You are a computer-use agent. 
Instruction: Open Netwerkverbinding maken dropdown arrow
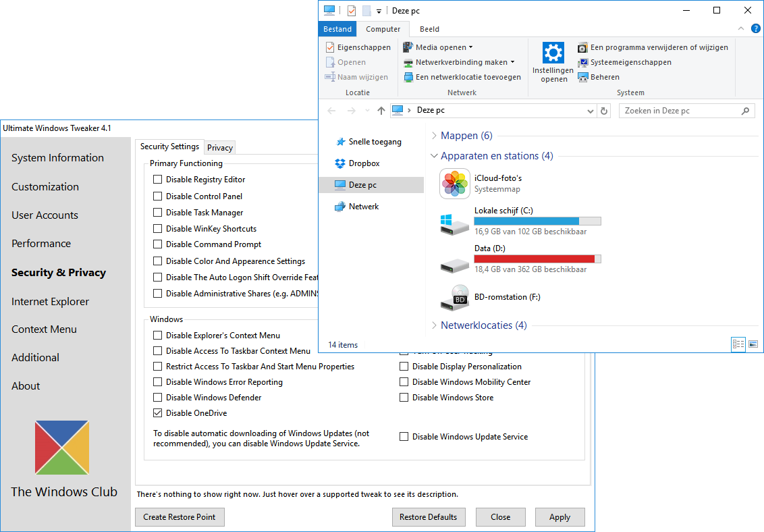(x=512, y=62)
